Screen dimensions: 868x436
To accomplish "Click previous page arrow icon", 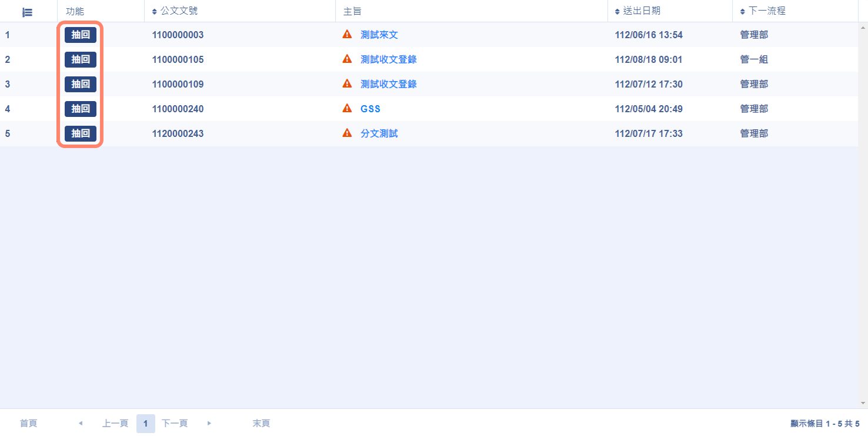I will click(81, 423).
